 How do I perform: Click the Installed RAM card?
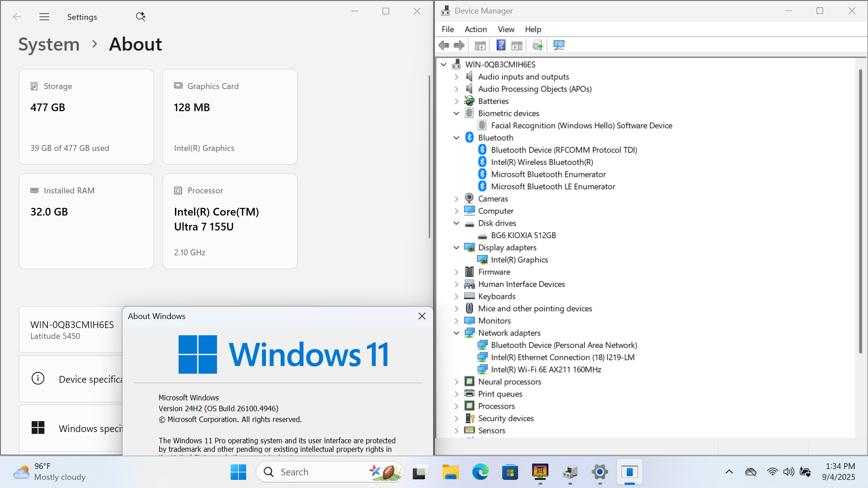pos(86,221)
